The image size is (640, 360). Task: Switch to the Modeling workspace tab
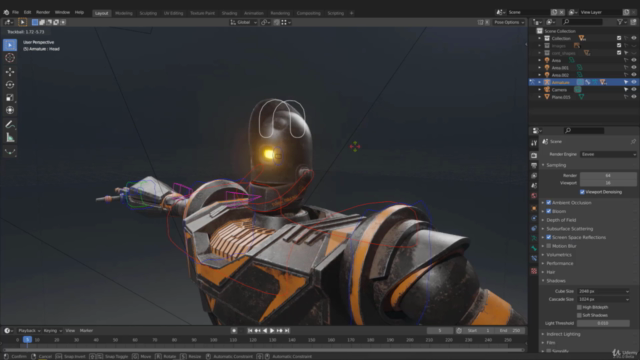124,13
